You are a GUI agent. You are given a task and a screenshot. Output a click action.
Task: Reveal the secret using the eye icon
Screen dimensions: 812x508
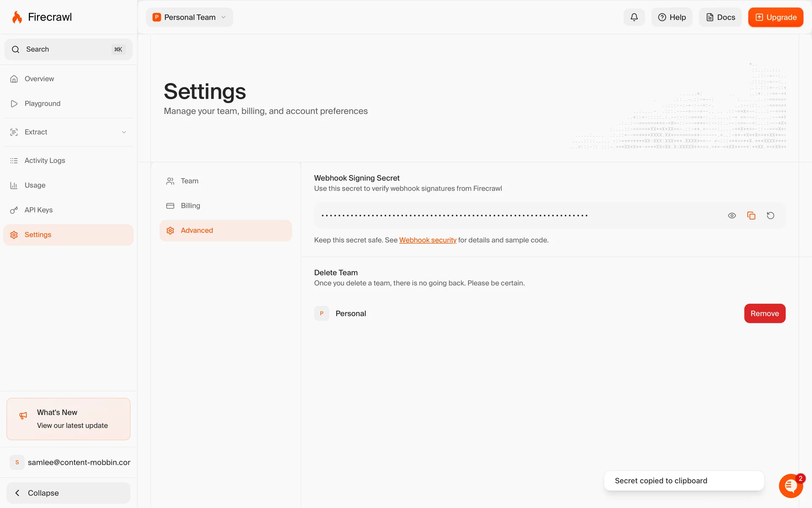[732, 215]
